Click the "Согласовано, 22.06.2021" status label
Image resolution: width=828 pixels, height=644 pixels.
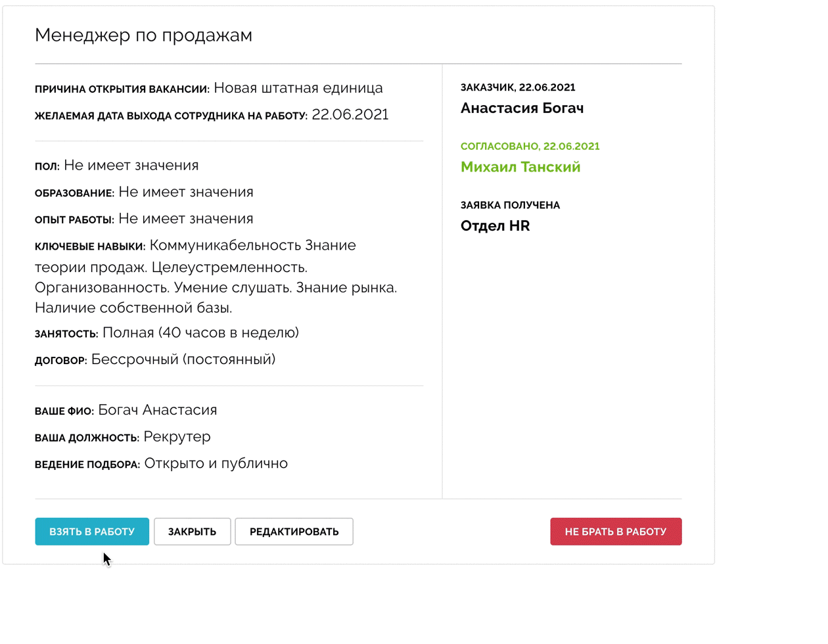(x=530, y=147)
